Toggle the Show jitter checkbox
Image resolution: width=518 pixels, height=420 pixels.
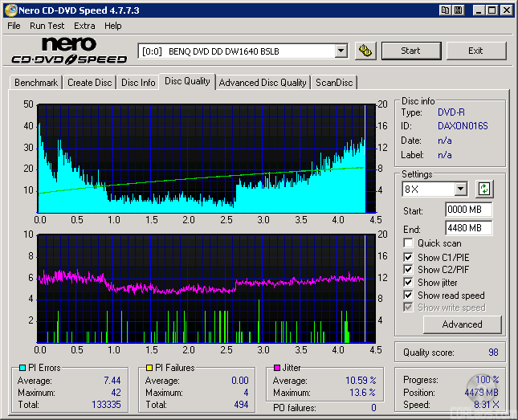pos(409,283)
